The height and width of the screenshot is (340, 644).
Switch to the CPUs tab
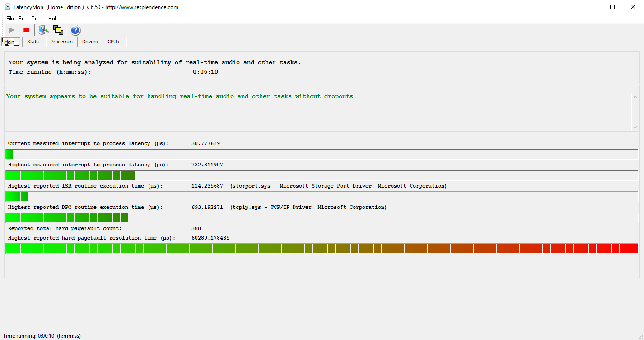pyautogui.click(x=113, y=42)
